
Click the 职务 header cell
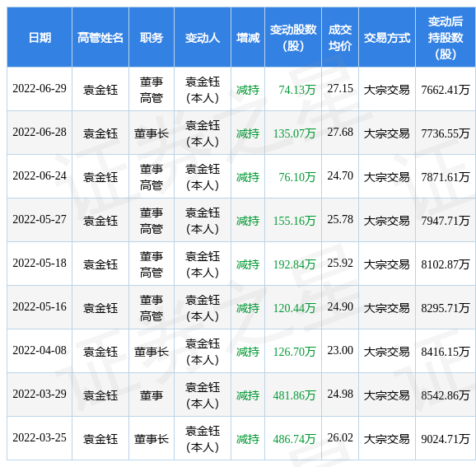coord(152,38)
